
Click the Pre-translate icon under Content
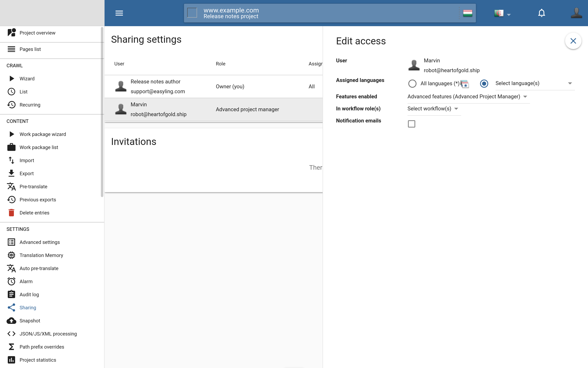(x=11, y=186)
